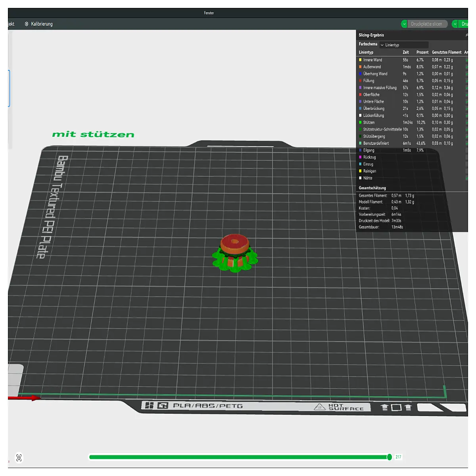Viewport: 476px width, 476px height.
Task: Click the layer slider handle
Action: (390, 457)
